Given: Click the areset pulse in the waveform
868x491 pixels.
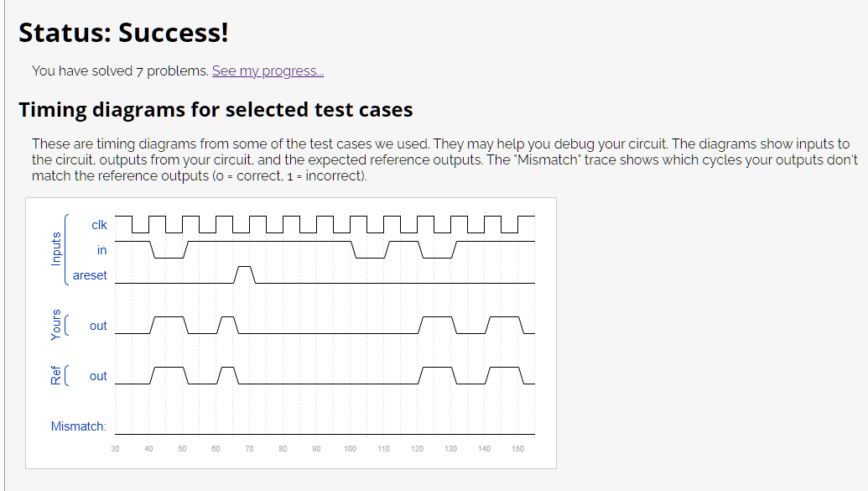Looking at the screenshot, I should pos(245,274).
